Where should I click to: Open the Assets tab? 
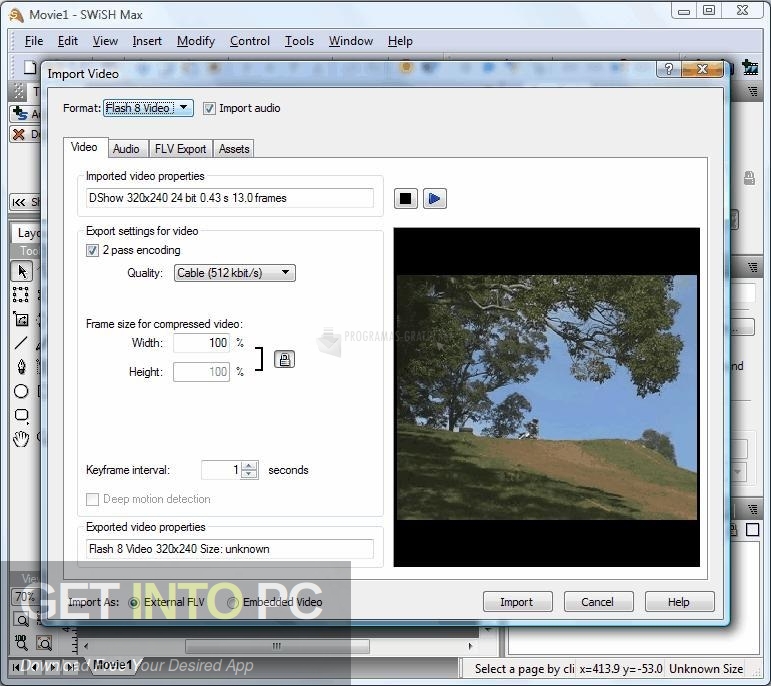[234, 149]
